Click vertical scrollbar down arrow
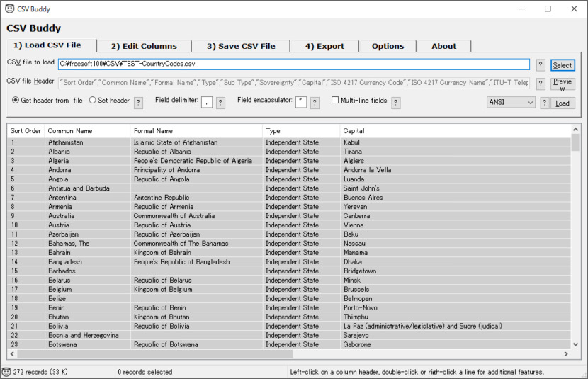The height and width of the screenshot is (379, 588). 576,344
